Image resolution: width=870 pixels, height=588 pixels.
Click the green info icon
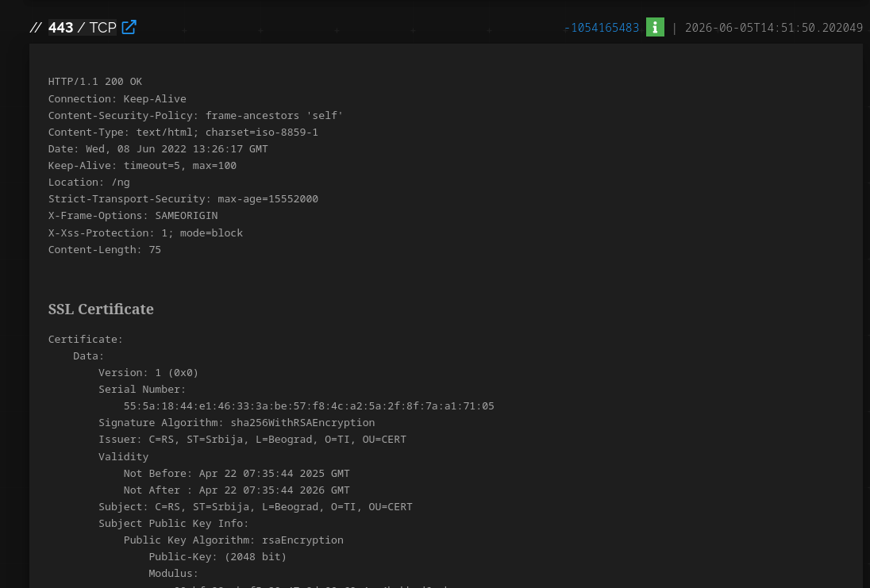[655, 27]
